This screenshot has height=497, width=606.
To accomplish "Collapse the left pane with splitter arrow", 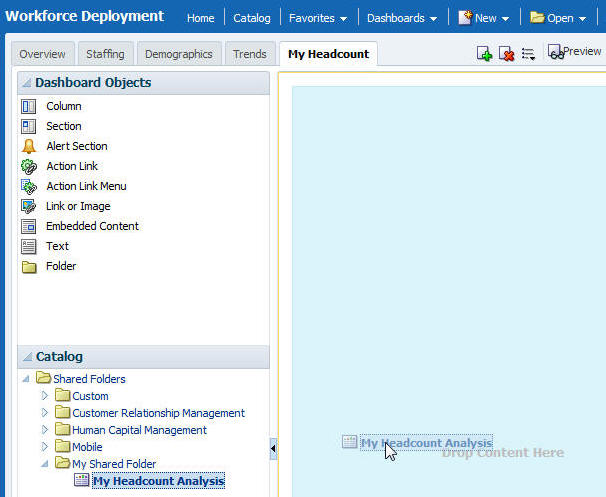I will [273, 449].
